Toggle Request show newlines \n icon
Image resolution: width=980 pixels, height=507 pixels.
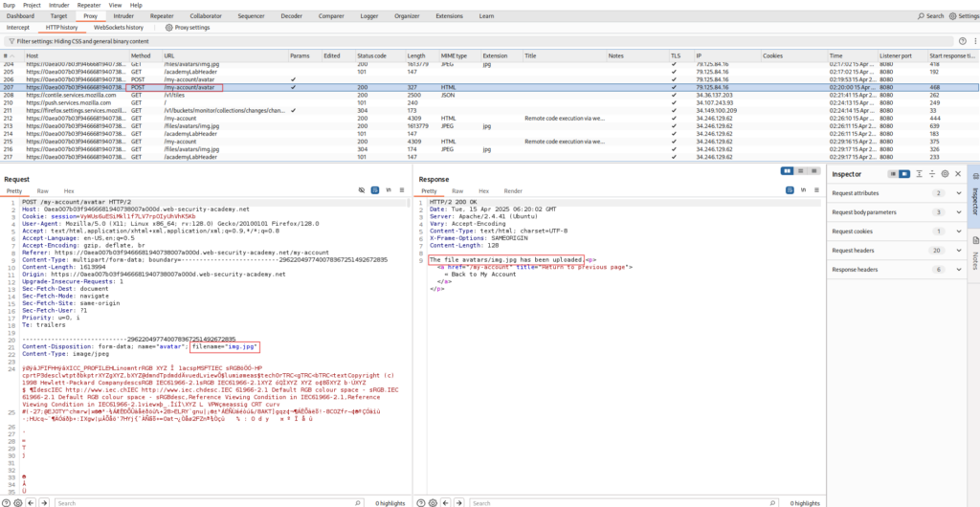point(389,189)
